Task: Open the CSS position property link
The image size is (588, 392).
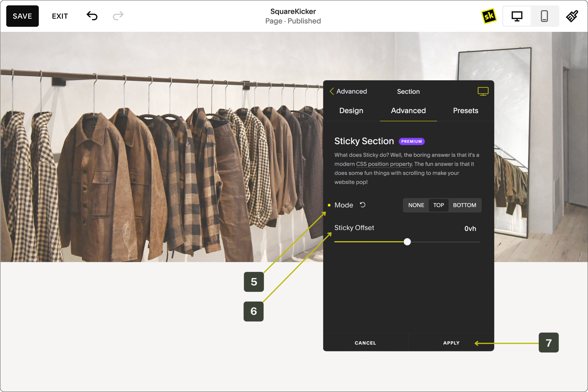Action: [384, 164]
